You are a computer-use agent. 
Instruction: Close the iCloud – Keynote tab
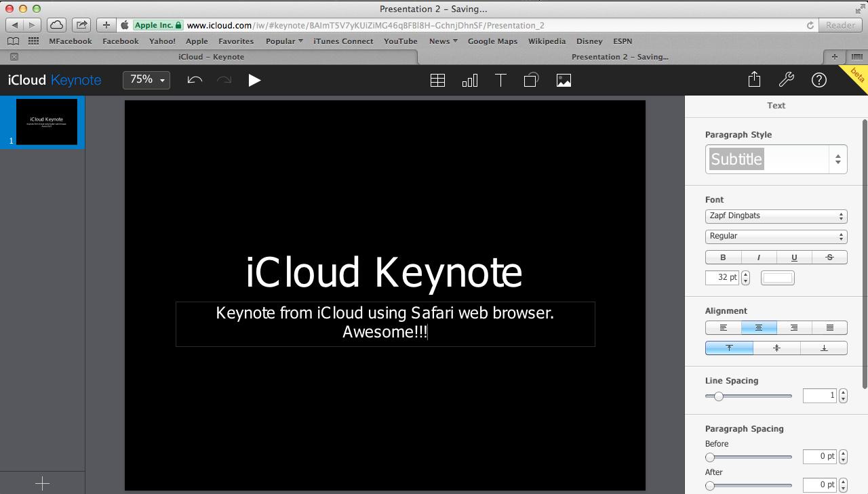[x=14, y=57]
